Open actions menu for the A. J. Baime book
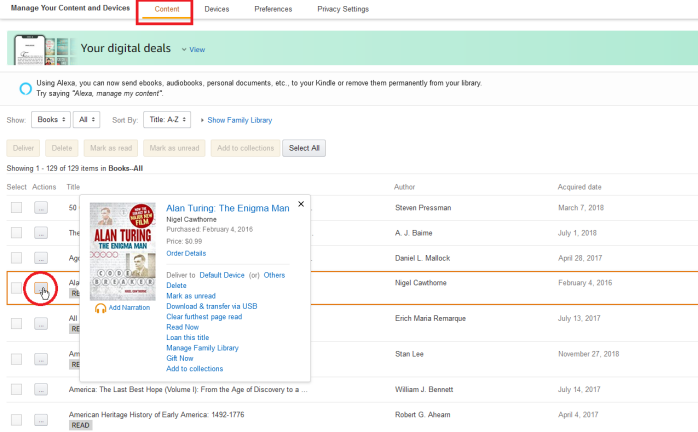698x432 pixels. pos(41,232)
